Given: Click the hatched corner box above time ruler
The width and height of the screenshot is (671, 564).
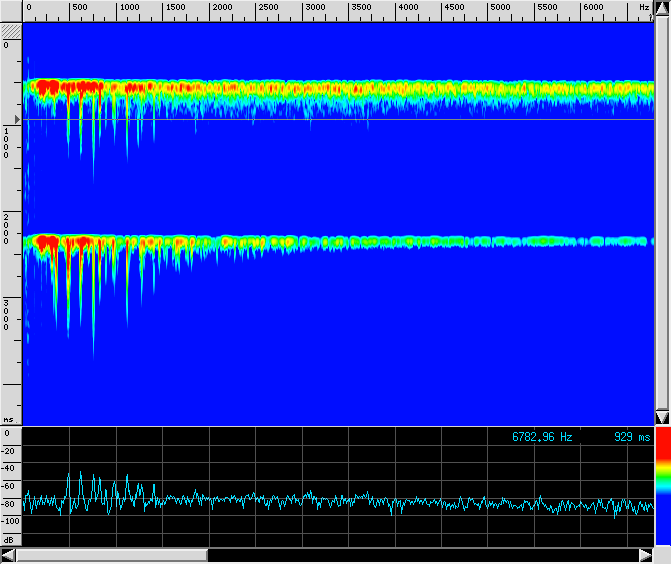Looking at the screenshot, I should pos(11,31).
